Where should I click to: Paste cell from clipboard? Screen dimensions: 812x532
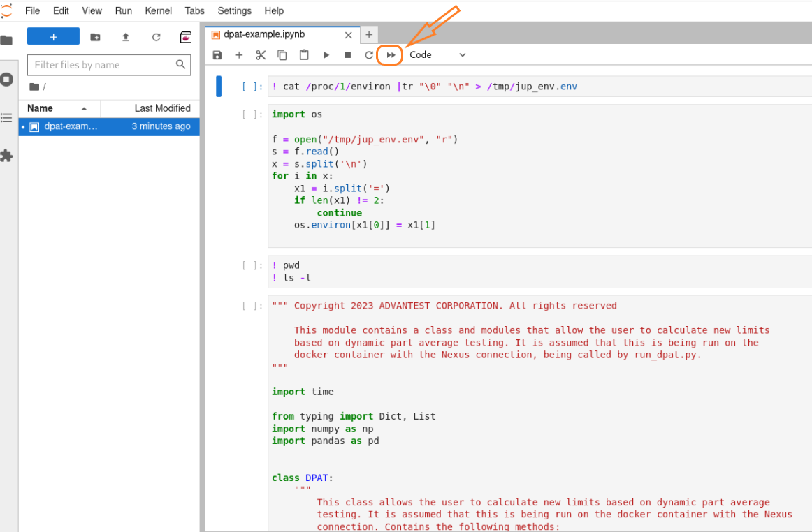click(304, 55)
